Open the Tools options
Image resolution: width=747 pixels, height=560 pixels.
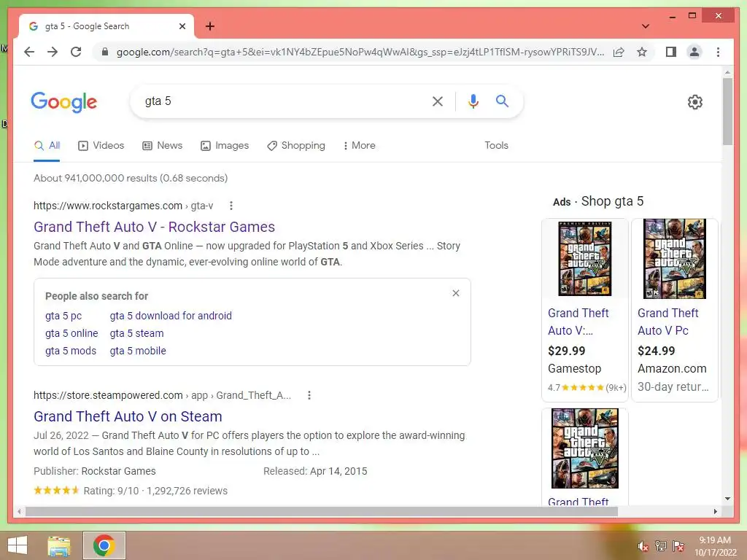click(x=496, y=146)
